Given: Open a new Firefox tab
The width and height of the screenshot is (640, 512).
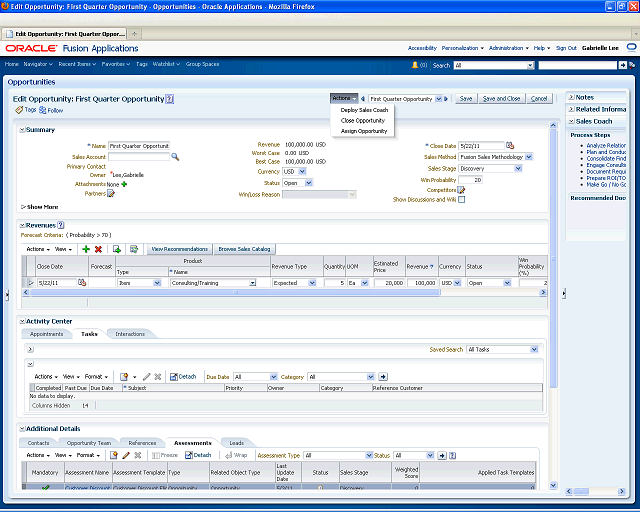Looking at the screenshot, I should pyautogui.click(x=134, y=34).
